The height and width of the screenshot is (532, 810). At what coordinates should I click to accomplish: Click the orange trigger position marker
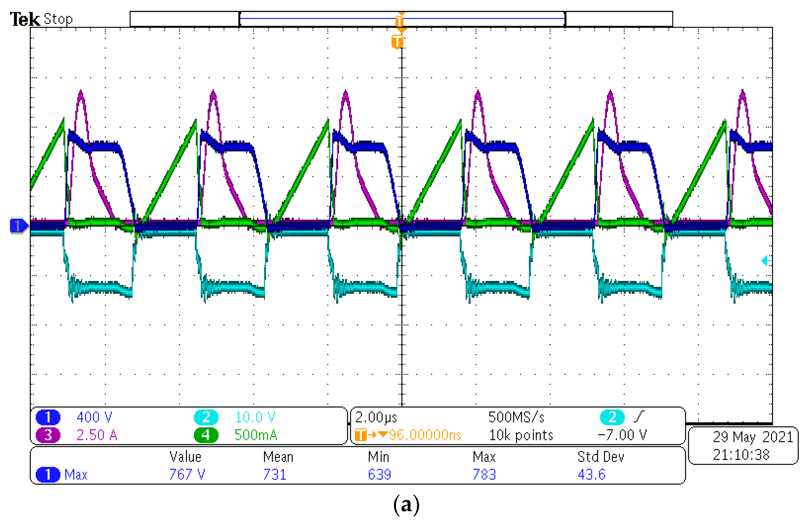[x=397, y=42]
